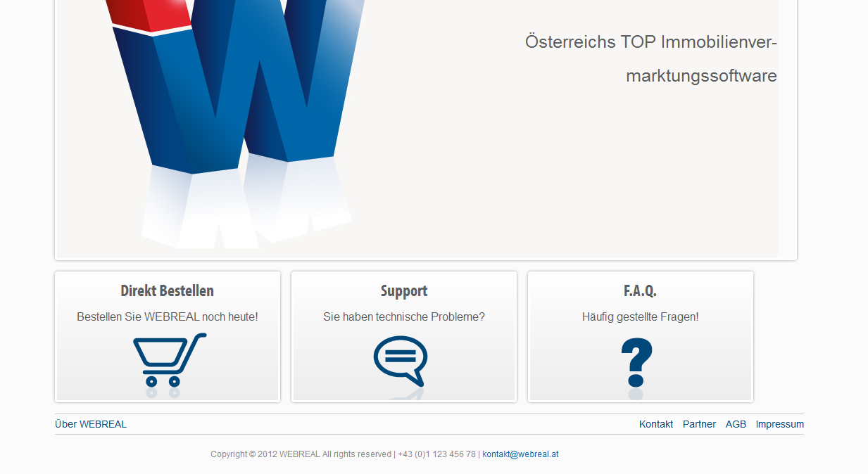This screenshot has height=474, width=868.
Task: Open the Support heading
Action: 404,290
